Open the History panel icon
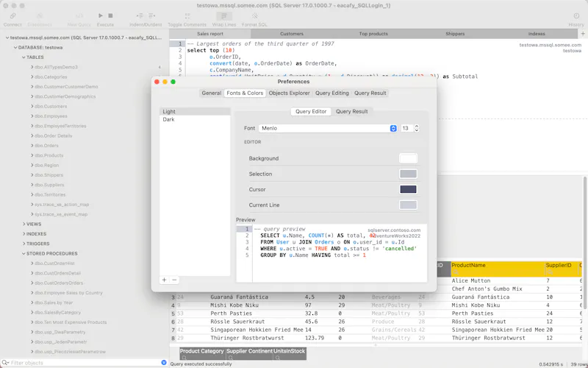This screenshot has width=588, height=368. click(576, 15)
